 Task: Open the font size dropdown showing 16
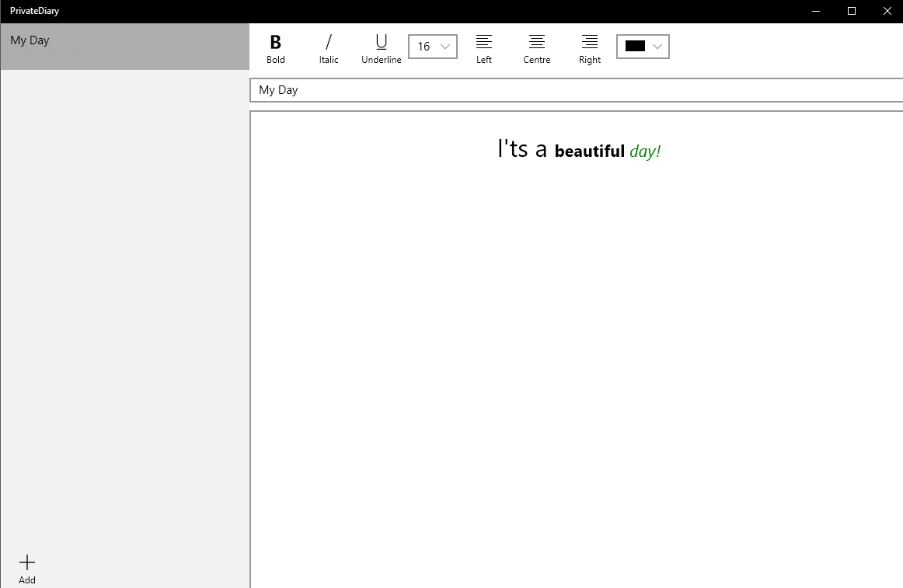pyautogui.click(x=432, y=46)
